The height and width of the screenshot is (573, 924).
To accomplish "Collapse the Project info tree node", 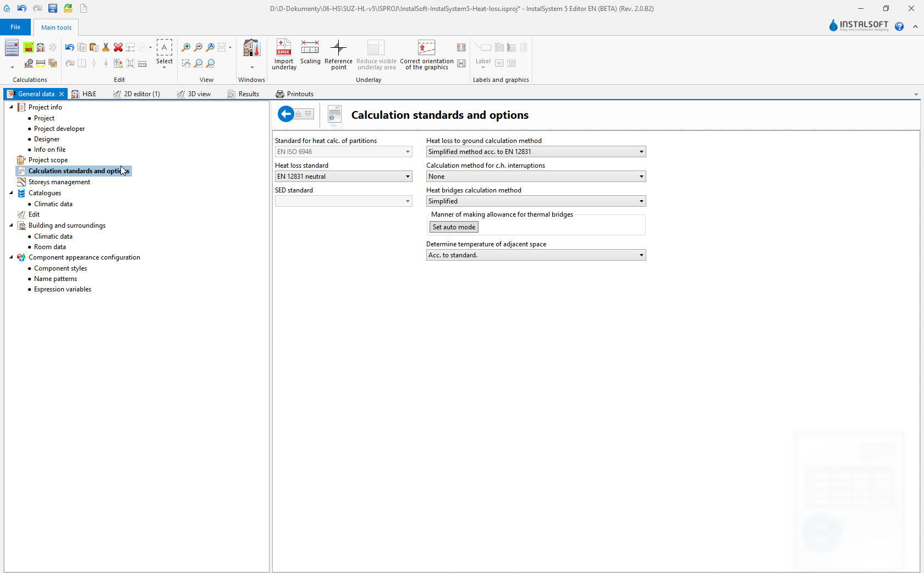I will 11,107.
